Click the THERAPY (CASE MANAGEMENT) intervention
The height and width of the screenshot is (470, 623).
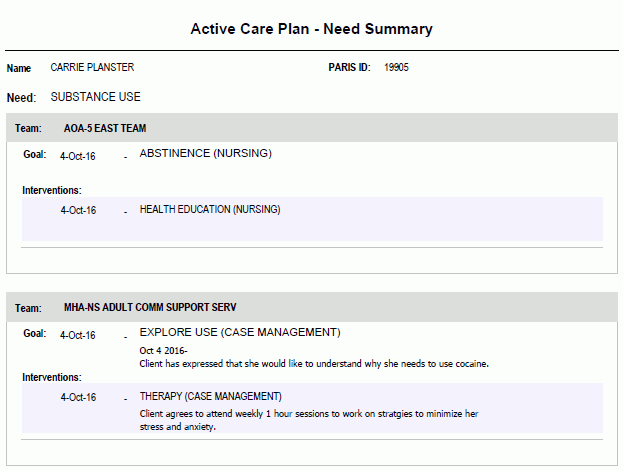click(x=211, y=397)
